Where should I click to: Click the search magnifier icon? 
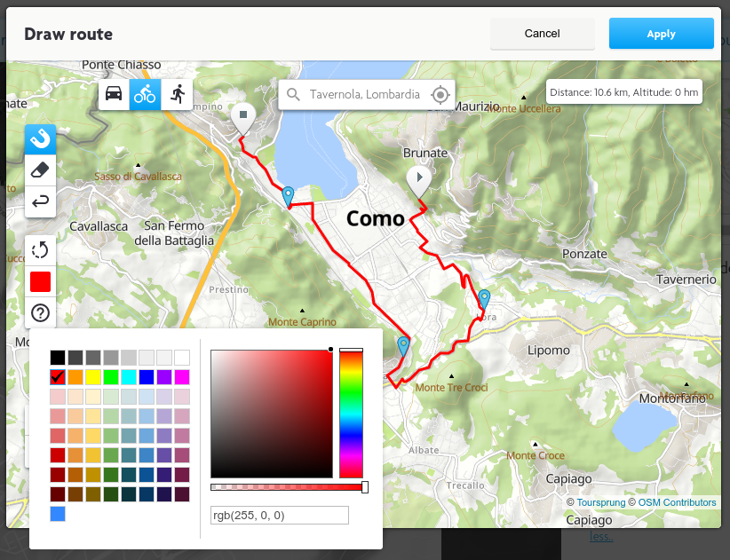[294, 95]
